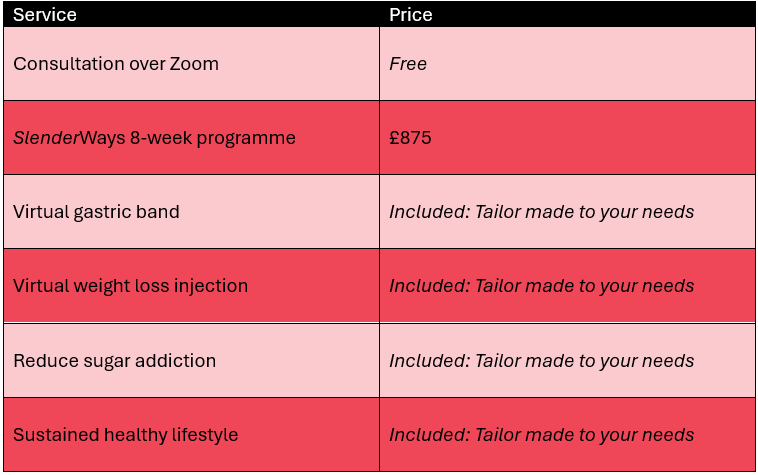The image size is (758, 475).
Task: Select the SlenderWays 8-week programme cell
Action: click(154, 138)
